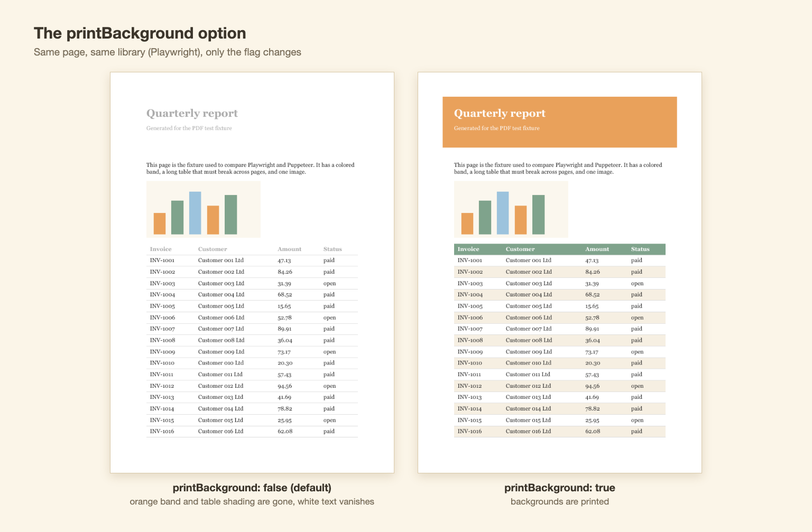Click 'Generated for the PDF test fixture' on the orange band
Image resolution: width=812 pixels, height=532 pixels.
point(497,128)
